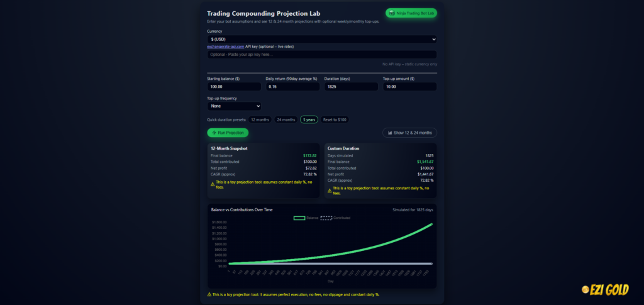Choose the 24 months quick preset
This screenshot has height=305, width=644.
tap(286, 119)
